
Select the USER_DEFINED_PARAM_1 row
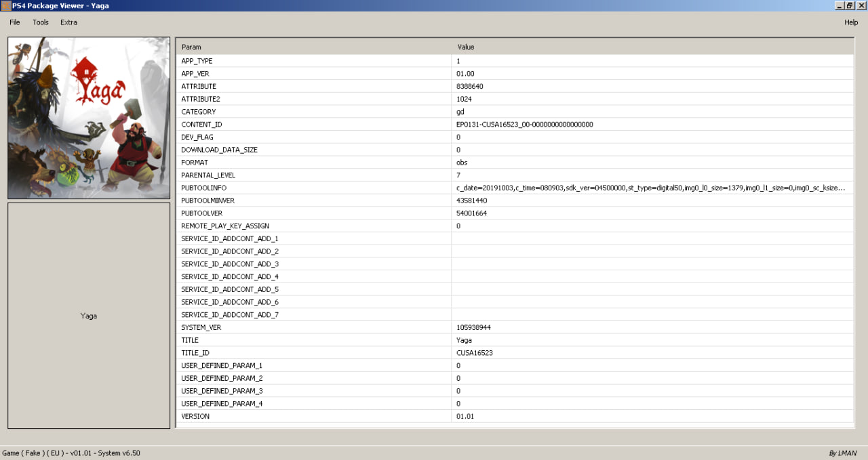(x=515, y=365)
